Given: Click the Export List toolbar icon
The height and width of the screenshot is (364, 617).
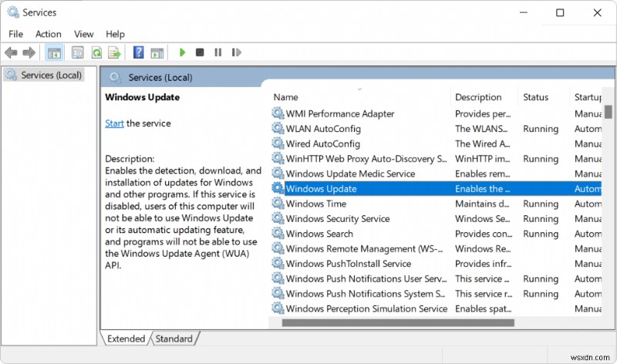Looking at the screenshot, I should pyautogui.click(x=114, y=52).
